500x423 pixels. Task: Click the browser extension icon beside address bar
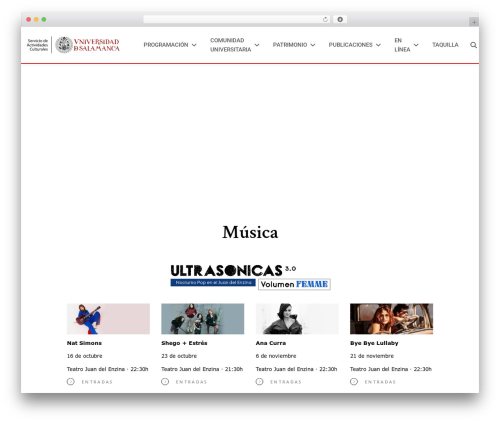(340, 19)
